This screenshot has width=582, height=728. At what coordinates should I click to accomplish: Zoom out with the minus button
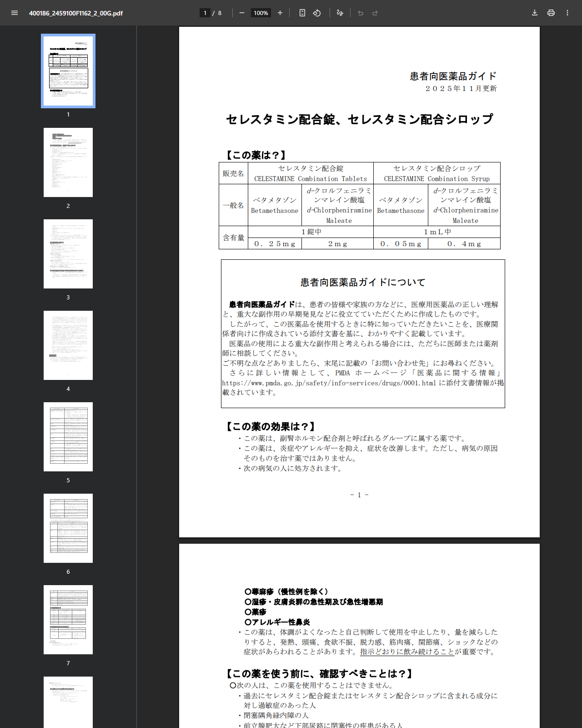click(242, 13)
